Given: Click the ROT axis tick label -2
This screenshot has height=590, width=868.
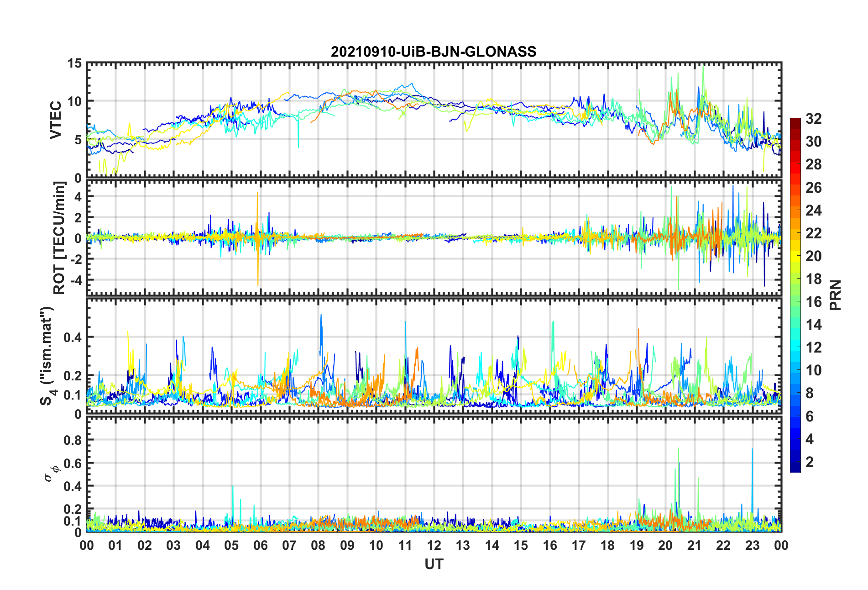Looking at the screenshot, I should pos(75,259).
